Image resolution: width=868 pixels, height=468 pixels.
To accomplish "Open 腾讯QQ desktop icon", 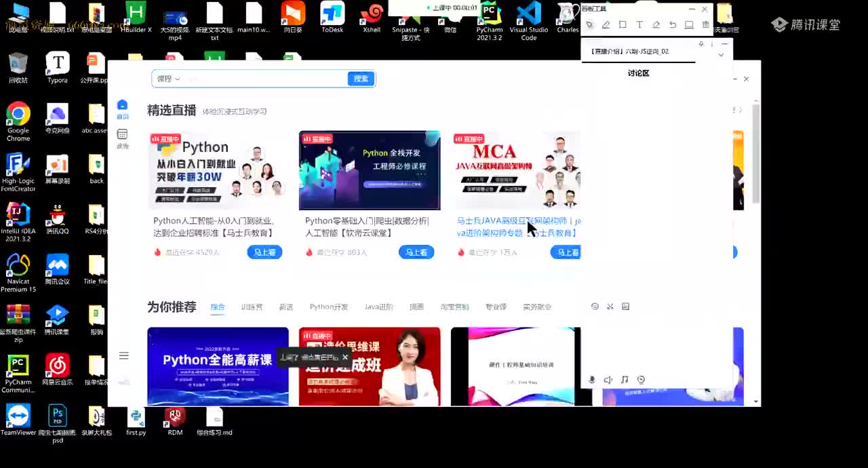I will click(58, 218).
